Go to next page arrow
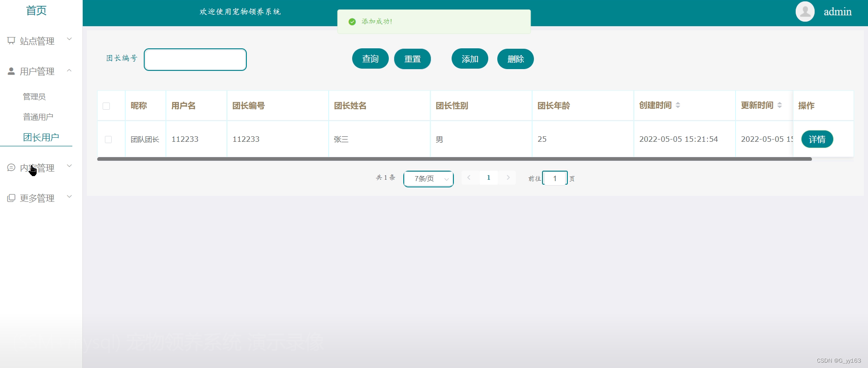868x368 pixels. (x=508, y=178)
